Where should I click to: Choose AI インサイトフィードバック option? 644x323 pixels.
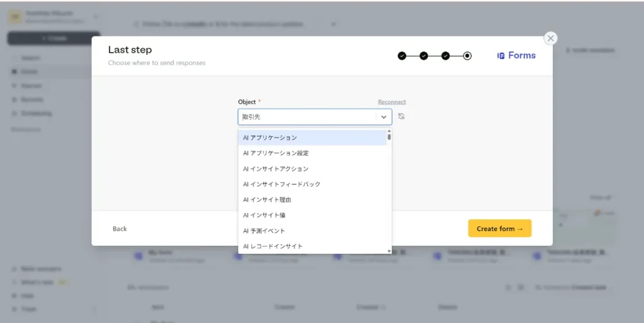coord(312,184)
